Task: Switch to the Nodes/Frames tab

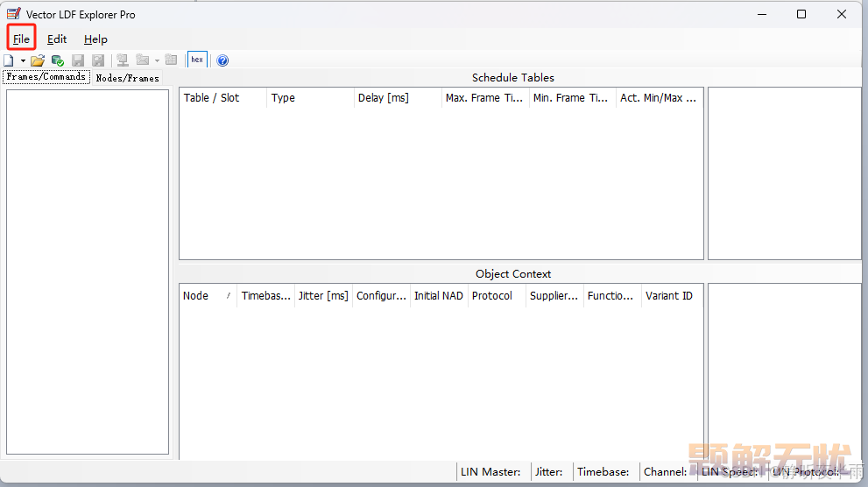Action: [127, 78]
